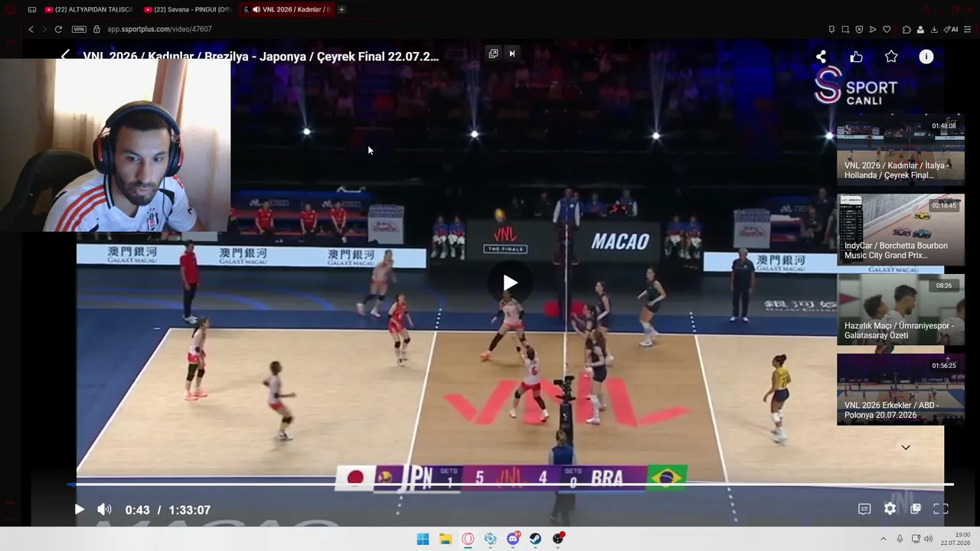Open the İtalya - Hollanda Çeyrek Final video
980x551 pixels.
click(x=900, y=149)
